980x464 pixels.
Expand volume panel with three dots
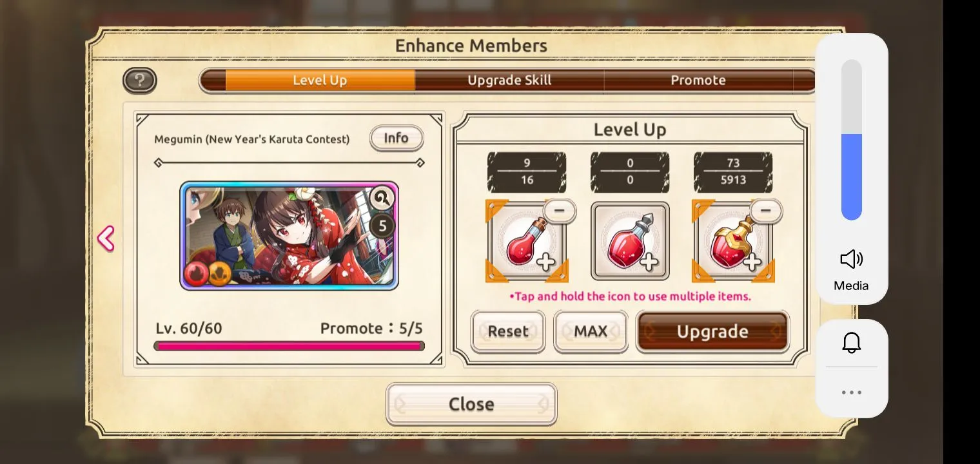[x=852, y=392]
